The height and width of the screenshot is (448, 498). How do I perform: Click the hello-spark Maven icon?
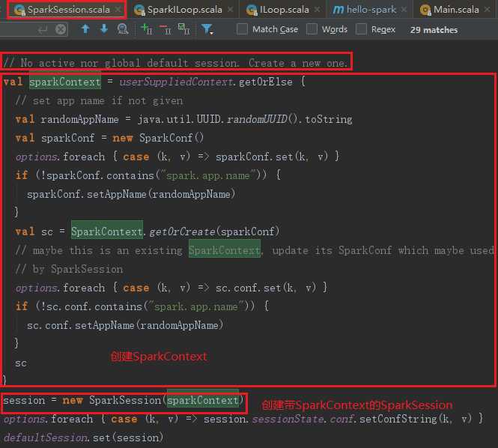click(x=338, y=10)
